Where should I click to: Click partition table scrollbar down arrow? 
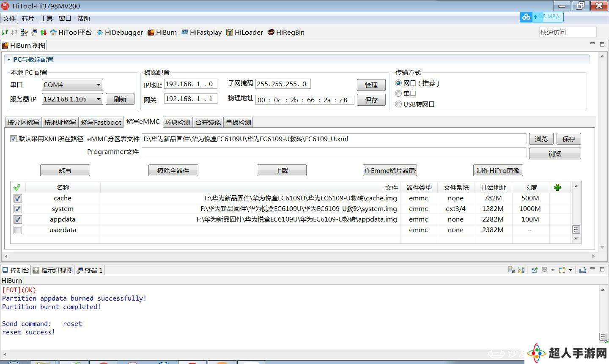[x=576, y=239]
